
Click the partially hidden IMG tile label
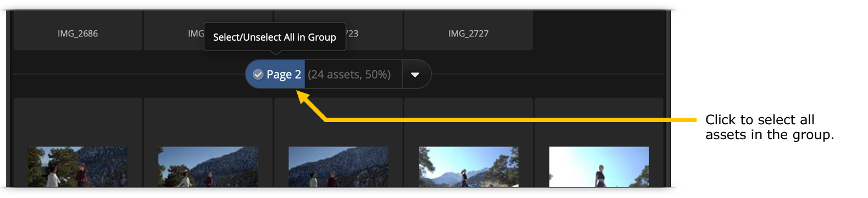196,34
